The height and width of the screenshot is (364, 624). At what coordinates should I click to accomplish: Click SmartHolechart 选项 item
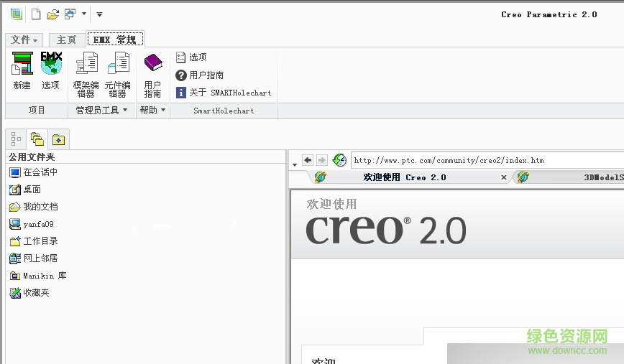point(191,57)
